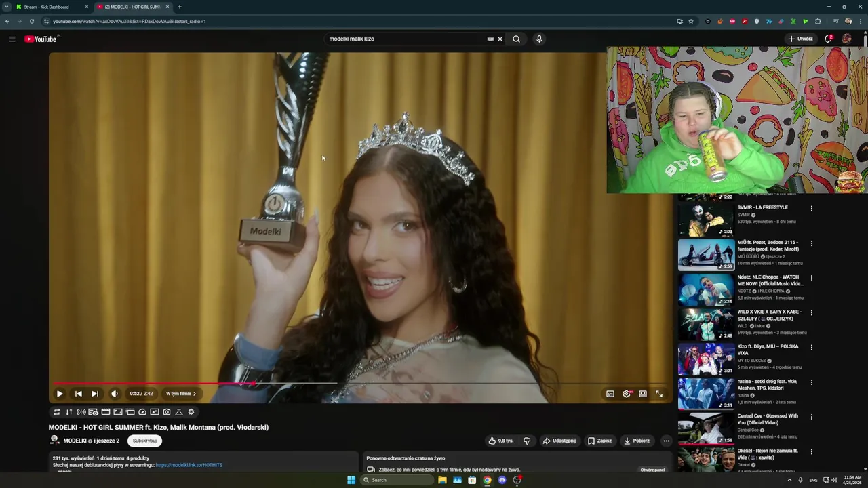The image size is (868, 488).
Task: Open options for Obsessed With You video
Action: [811, 417]
